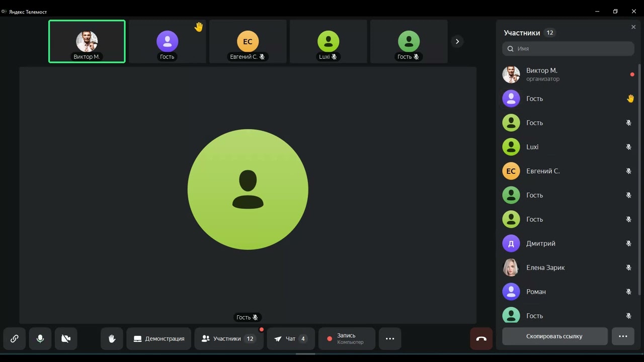Click muted mic icon beside Евгений С.
Viewport: 644px width, 362px height.
tap(628, 171)
